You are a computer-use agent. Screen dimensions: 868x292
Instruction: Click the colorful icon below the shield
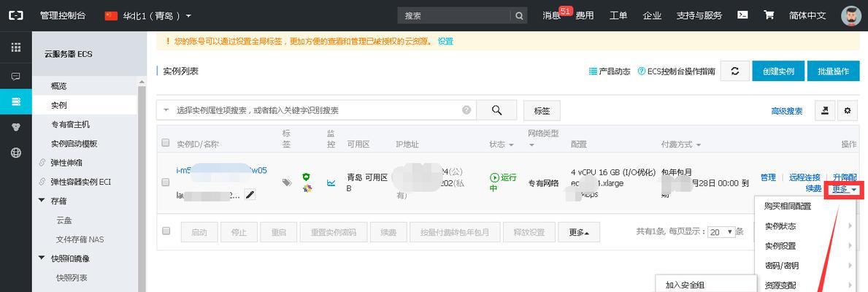307,188
